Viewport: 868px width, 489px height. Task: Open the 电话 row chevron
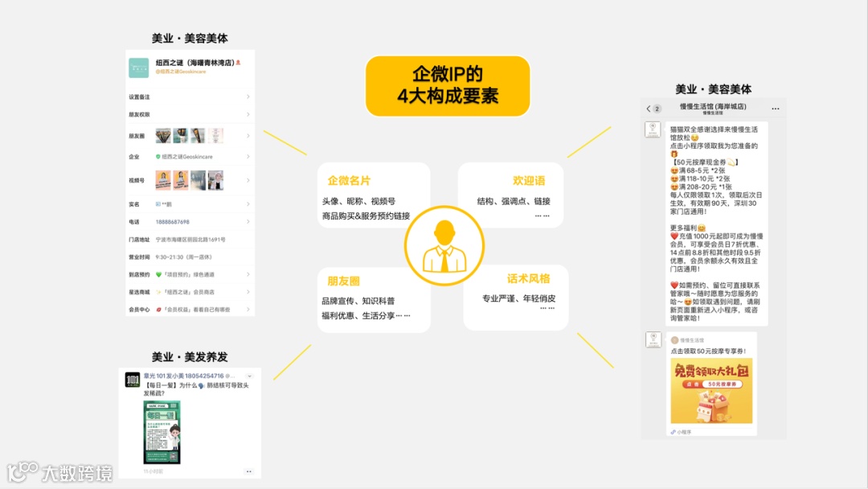click(248, 221)
